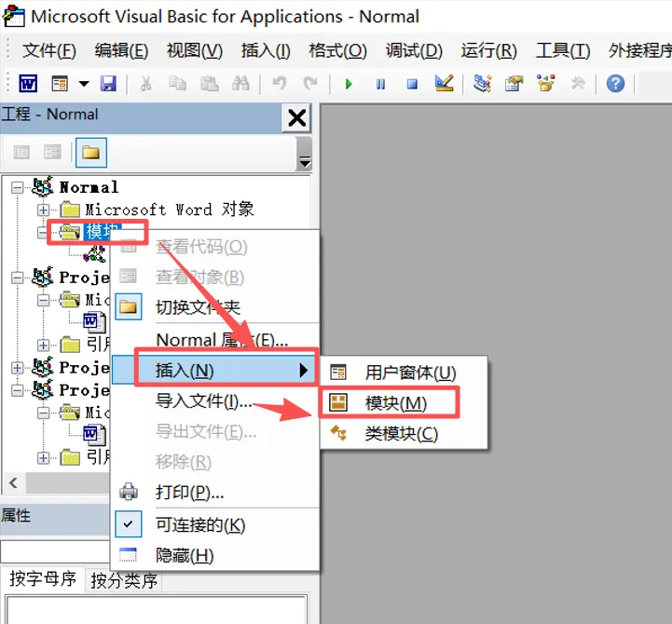672x624 pixels.
Task: Open the 格式(O) menu
Action: click(337, 51)
